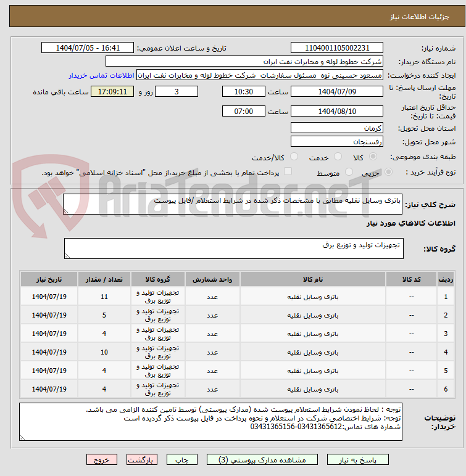Image resolution: width=466 pixels, height=476 pixels.
Task: Click the شرح کلی نیاز description textarea
Action: point(233,204)
